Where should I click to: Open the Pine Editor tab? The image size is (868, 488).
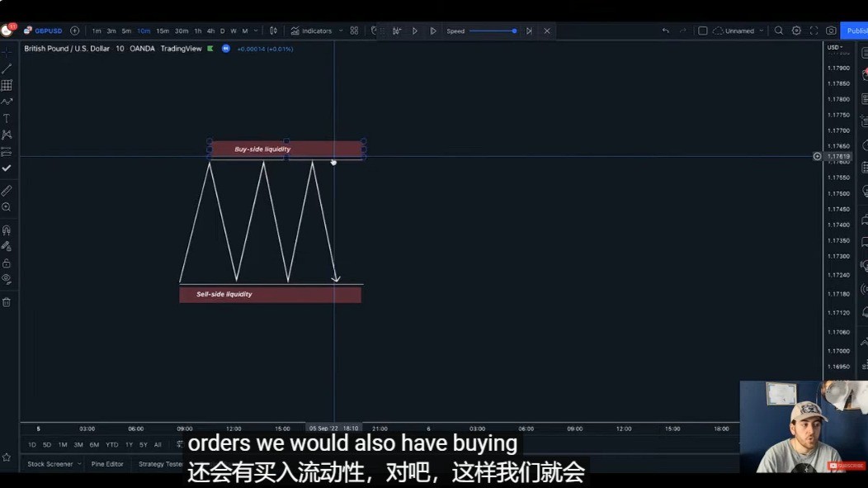point(107,464)
